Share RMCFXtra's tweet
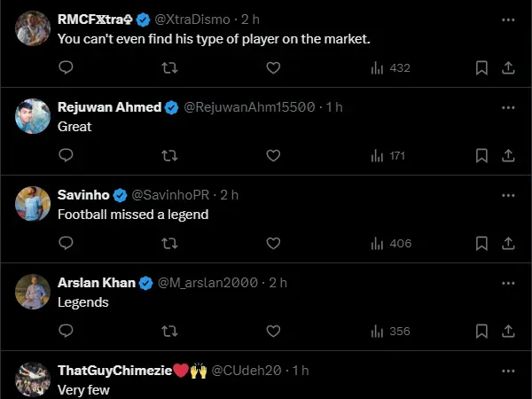 508,67
